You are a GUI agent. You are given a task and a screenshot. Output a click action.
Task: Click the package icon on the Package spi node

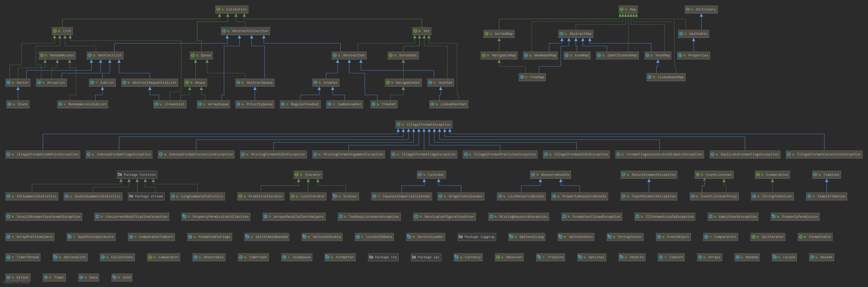414,257
